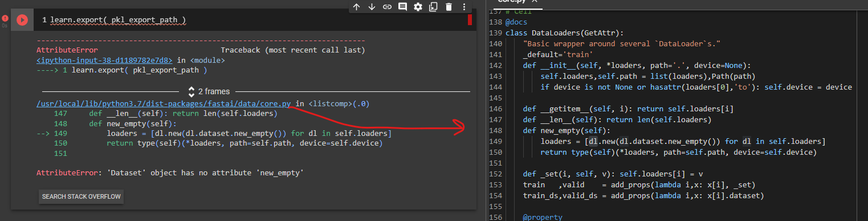868x221 pixels.
Task: Click the '@property' line 156
Action: [x=542, y=217]
